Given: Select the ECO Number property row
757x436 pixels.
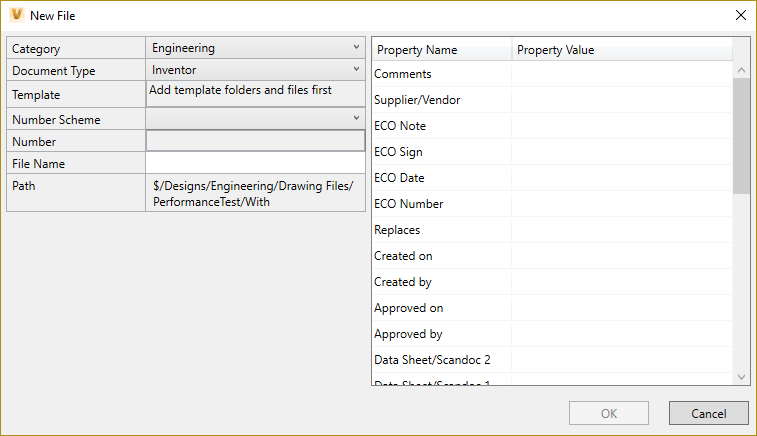Looking at the screenshot, I should click(440, 204).
